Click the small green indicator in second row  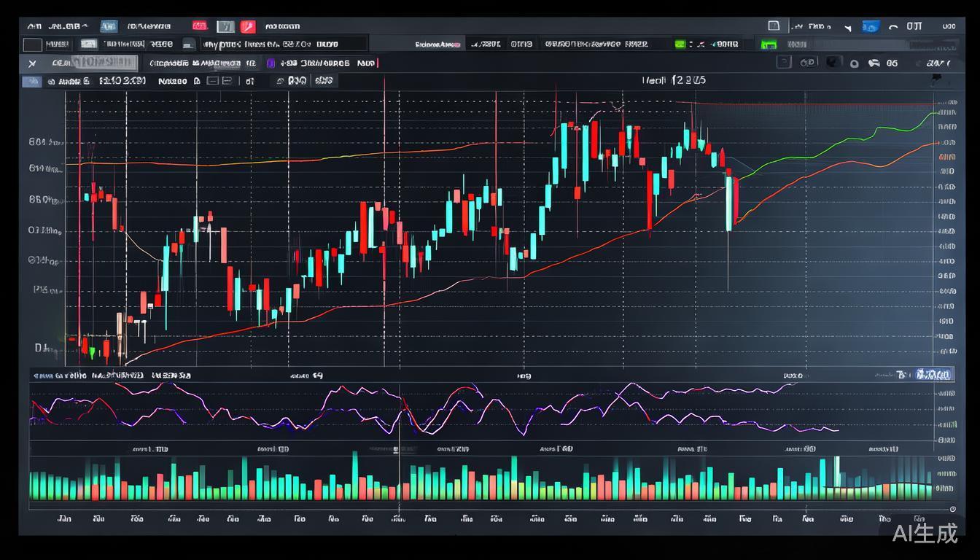[680, 44]
